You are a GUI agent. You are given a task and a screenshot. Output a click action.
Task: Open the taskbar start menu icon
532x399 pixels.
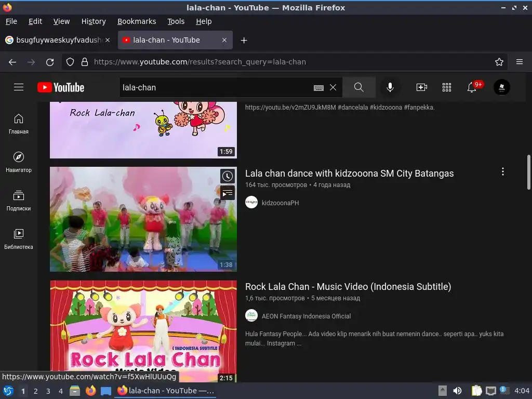(x=8, y=391)
